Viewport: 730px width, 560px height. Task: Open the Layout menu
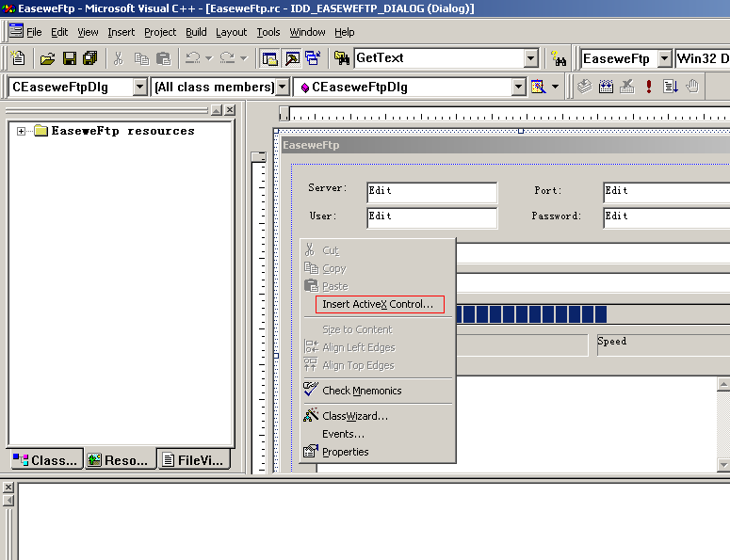(x=231, y=32)
